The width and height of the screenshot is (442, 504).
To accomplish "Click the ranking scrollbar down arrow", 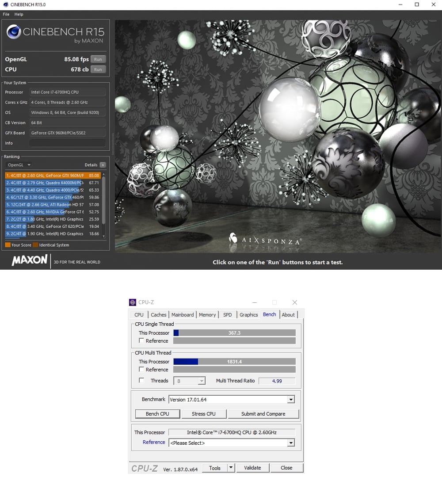I will coord(103,236).
